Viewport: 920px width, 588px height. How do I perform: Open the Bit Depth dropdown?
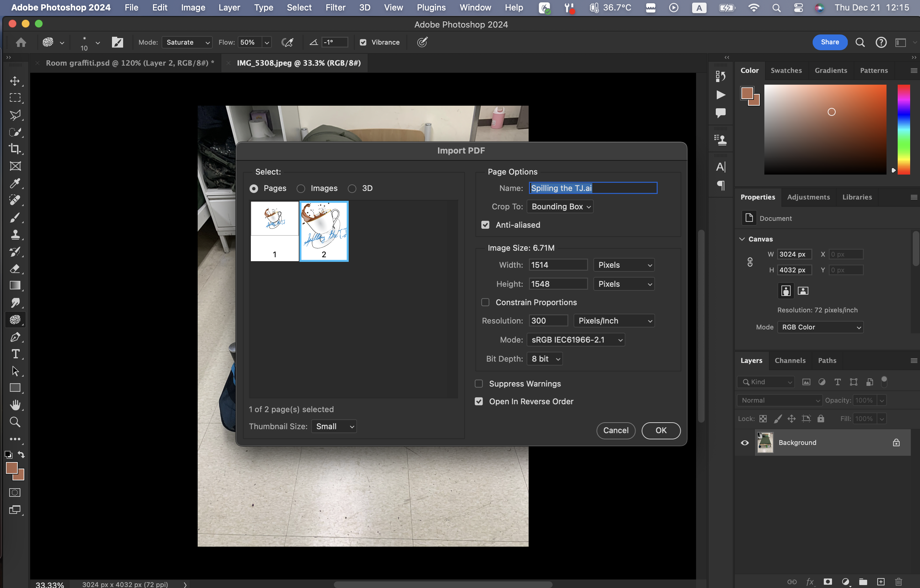[x=544, y=359]
